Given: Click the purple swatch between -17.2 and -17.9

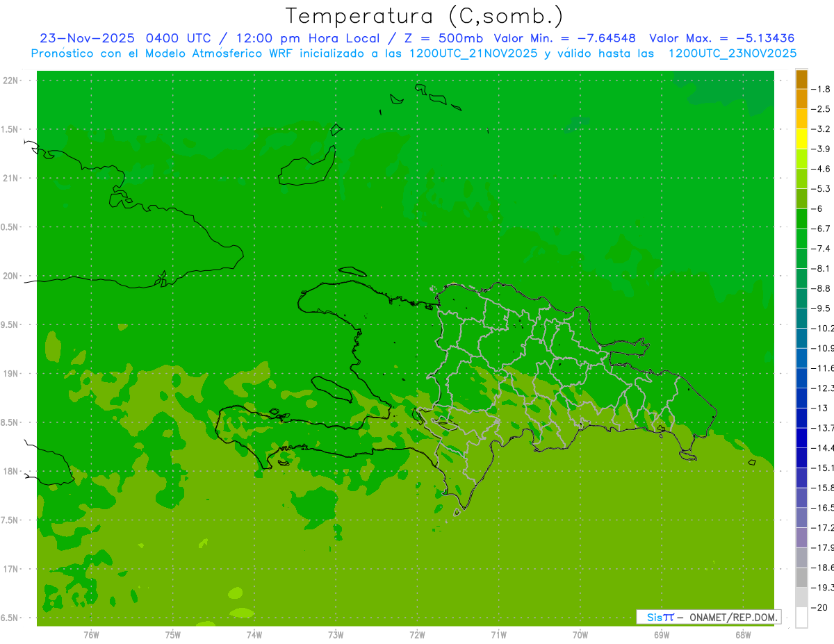Looking at the screenshot, I should pyautogui.click(x=801, y=538).
